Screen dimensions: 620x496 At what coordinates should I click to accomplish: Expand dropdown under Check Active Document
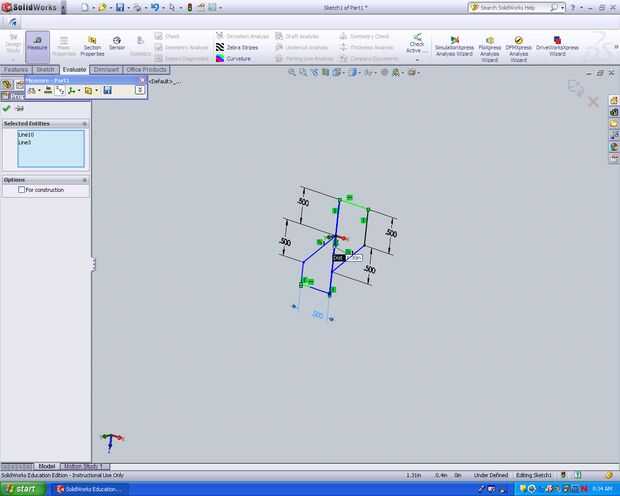click(417, 60)
